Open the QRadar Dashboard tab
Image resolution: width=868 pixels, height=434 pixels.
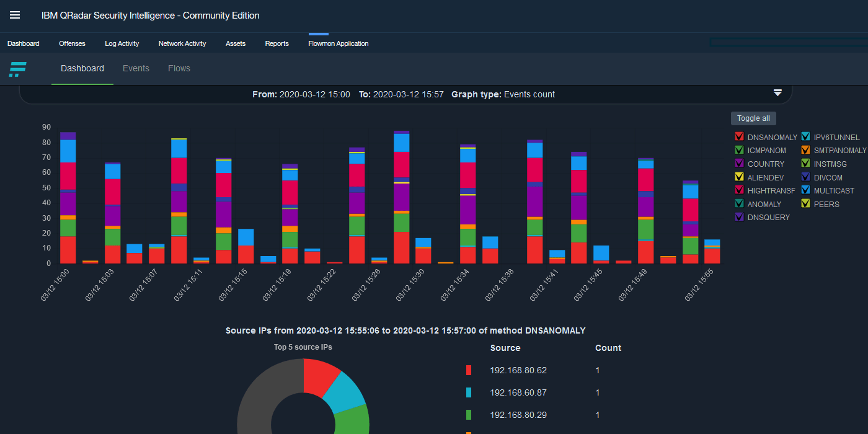24,43
